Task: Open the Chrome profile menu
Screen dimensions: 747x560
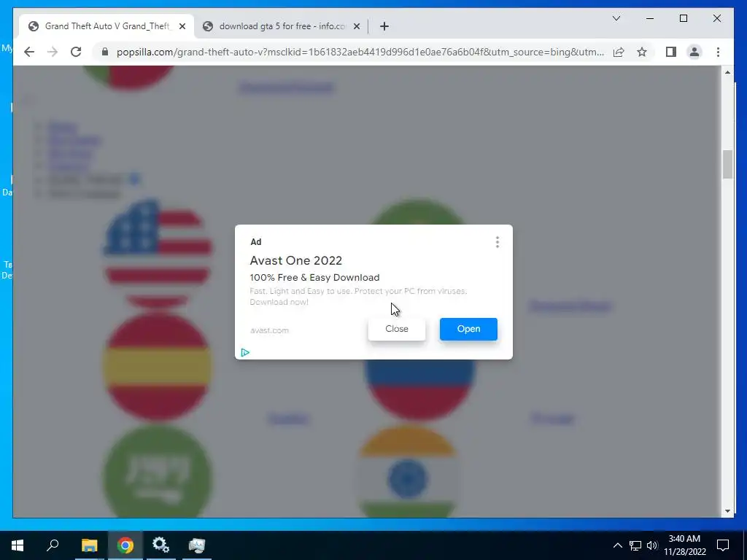Action: [x=694, y=52]
